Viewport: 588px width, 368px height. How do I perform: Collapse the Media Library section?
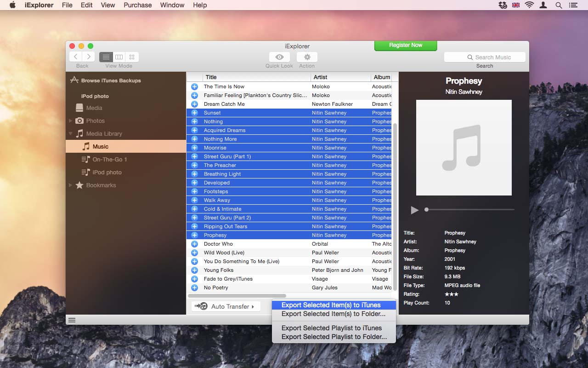coord(70,134)
